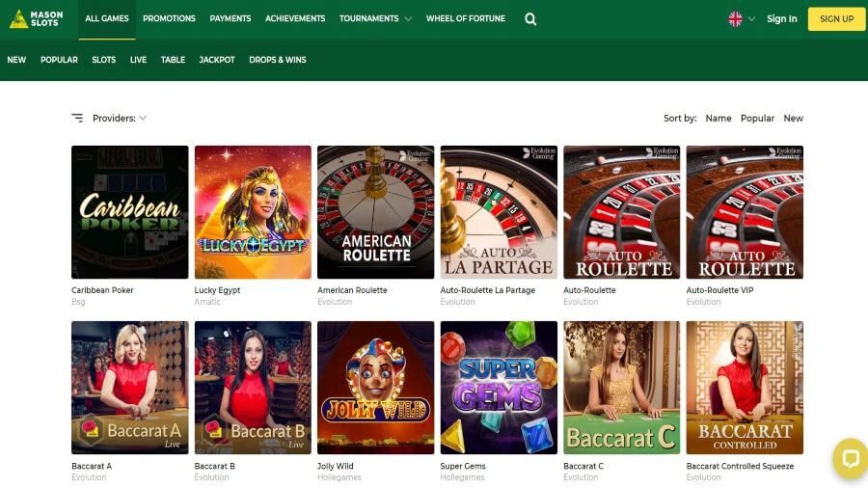Screen dimensions: 868x488
Task: Click the 'Auto-Roulette La Partage' title text
Action: click(488, 290)
